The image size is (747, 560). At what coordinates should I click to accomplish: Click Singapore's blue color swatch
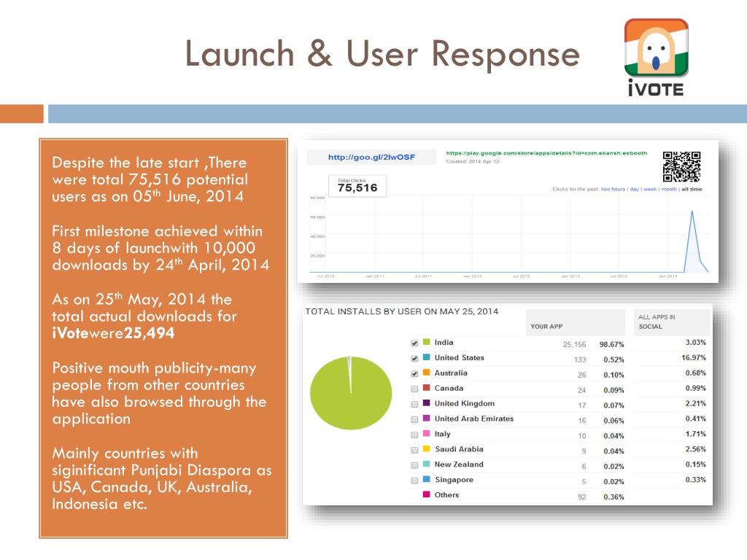pyautogui.click(x=426, y=479)
